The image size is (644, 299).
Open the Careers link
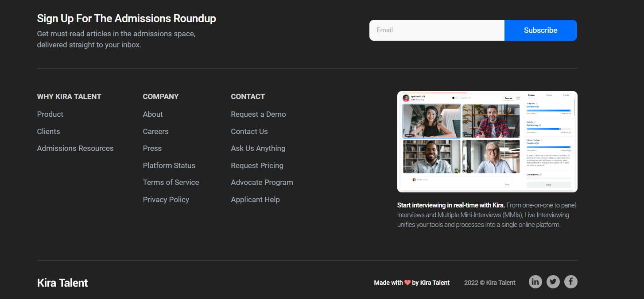(155, 131)
